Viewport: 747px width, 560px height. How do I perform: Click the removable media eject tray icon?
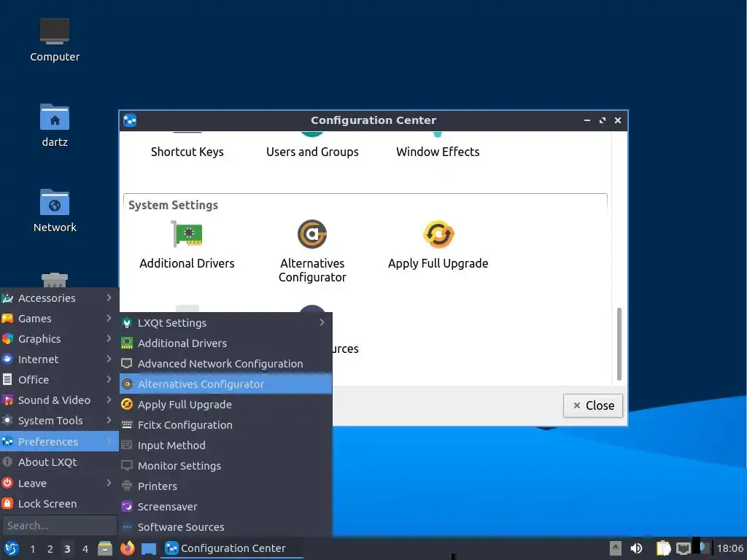coord(616,548)
